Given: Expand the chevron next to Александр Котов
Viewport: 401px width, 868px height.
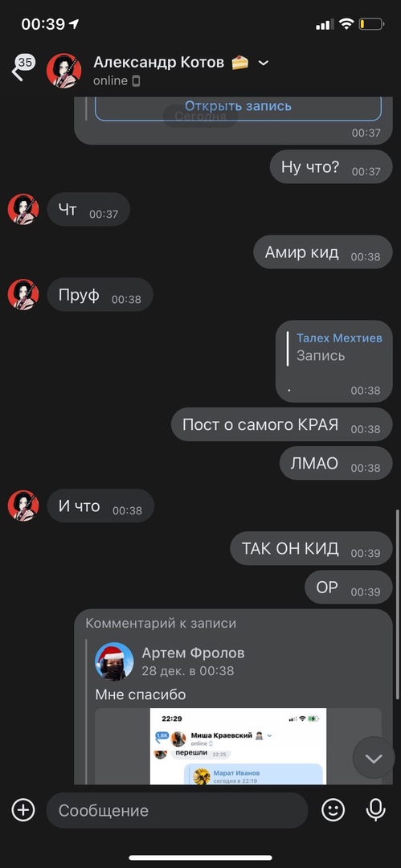Looking at the screenshot, I should pos(264,63).
